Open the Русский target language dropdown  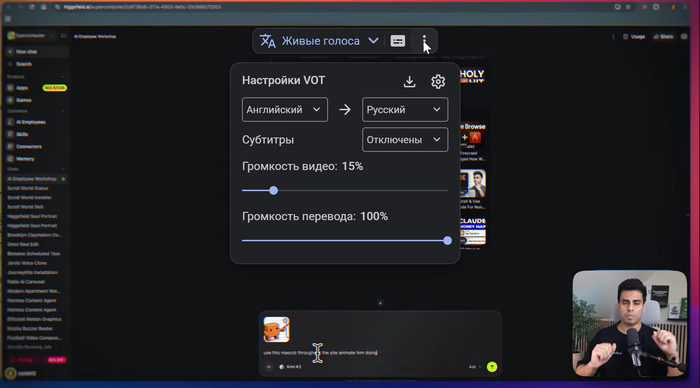pyautogui.click(x=405, y=109)
